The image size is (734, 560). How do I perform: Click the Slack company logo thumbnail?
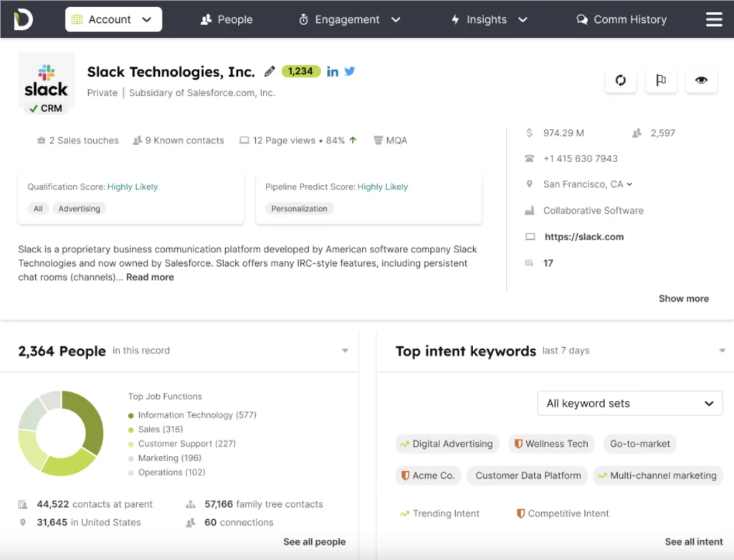point(46,81)
